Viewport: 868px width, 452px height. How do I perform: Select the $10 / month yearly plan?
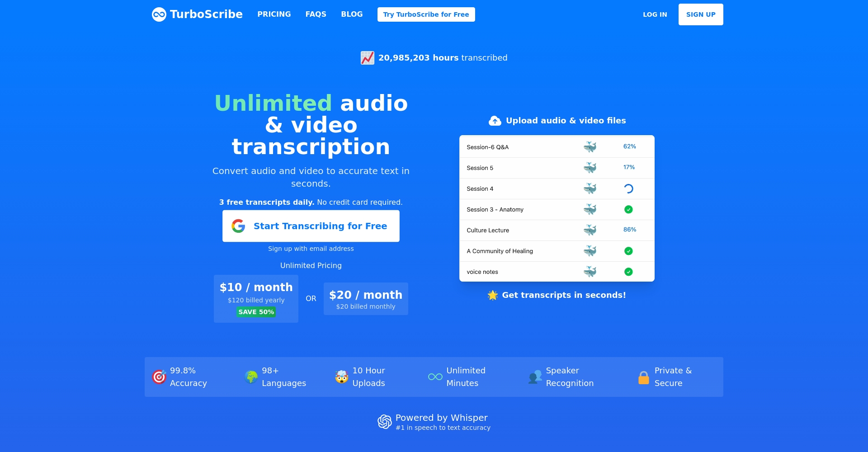(256, 299)
